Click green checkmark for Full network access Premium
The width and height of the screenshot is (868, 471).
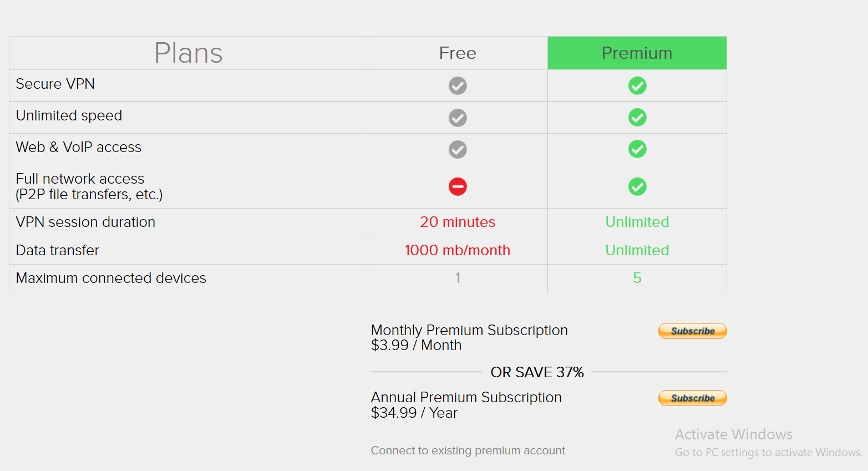pyautogui.click(x=637, y=186)
